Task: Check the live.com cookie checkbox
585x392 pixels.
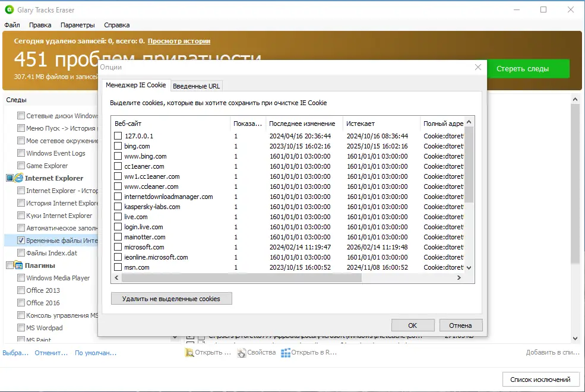Action: click(118, 216)
